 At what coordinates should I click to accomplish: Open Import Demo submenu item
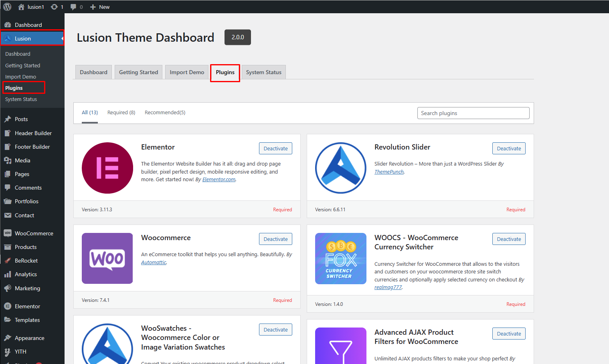pyautogui.click(x=20, y=77)
